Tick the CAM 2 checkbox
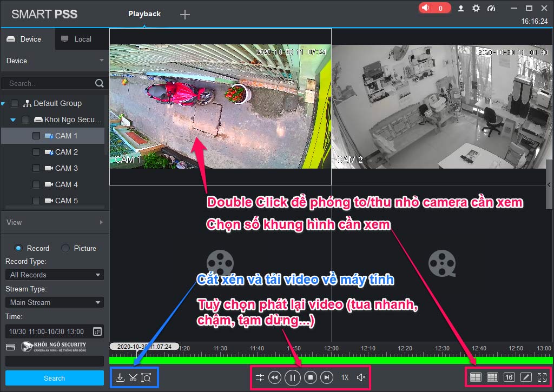 point(36,152)
